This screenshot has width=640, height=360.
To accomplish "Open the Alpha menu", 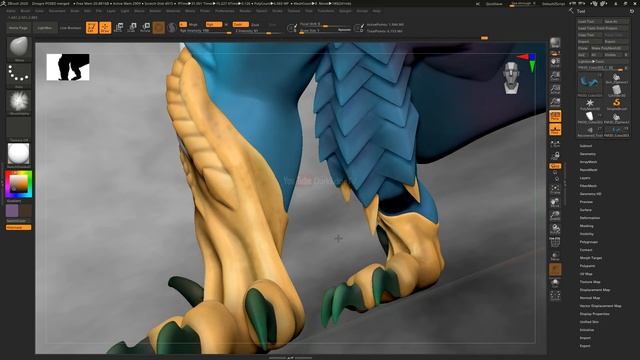I will (11, 11).
